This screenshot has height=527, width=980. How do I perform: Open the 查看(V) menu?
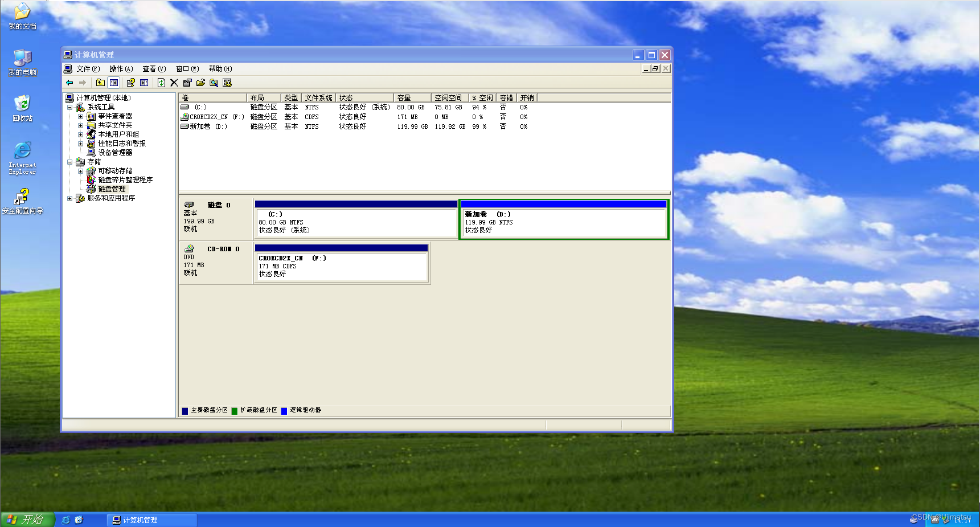point(154,69)
